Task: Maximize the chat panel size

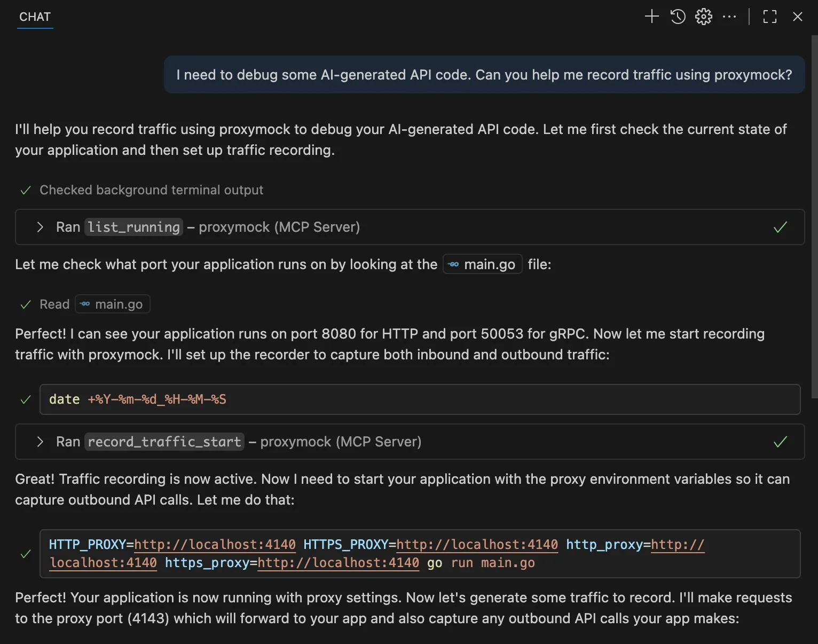Action: [769, 17]
